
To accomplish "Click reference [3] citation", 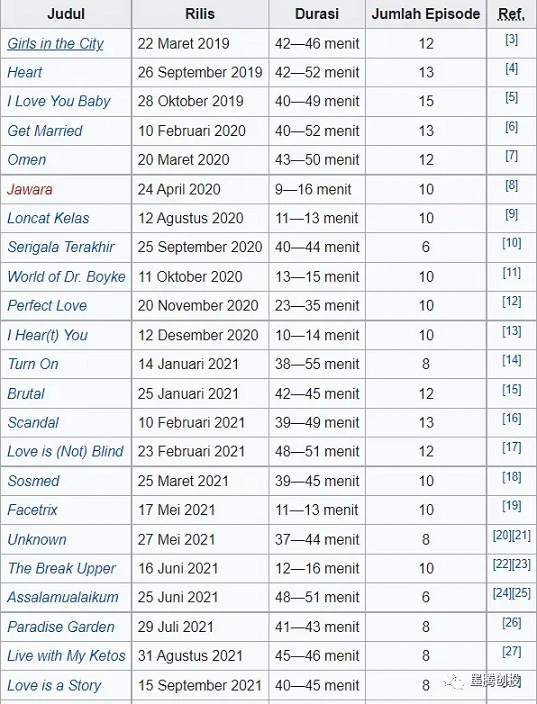I will 511,40.
